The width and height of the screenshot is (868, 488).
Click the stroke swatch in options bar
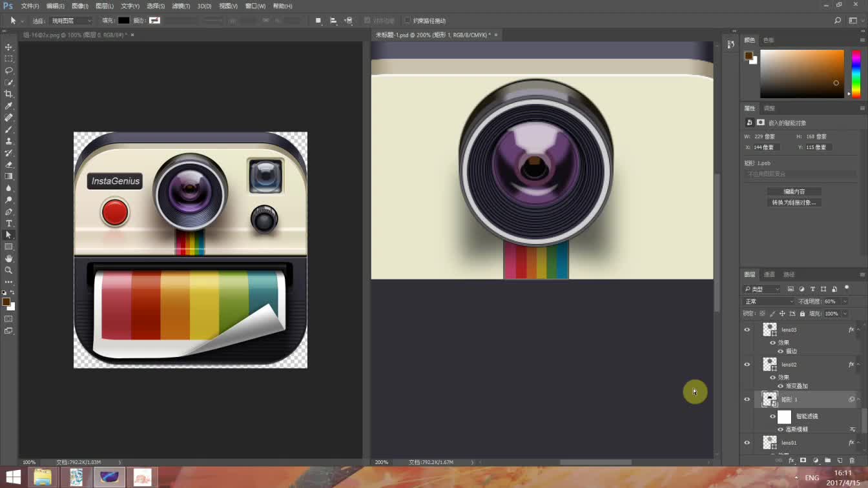[154, 21]
